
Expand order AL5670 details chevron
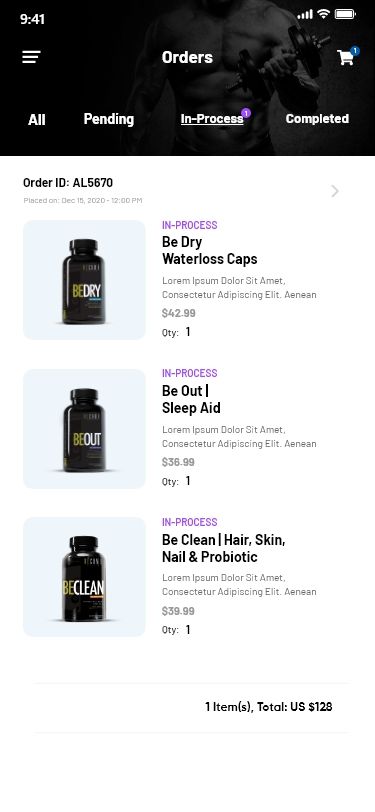pyautogui.click(x=335, y=191)
